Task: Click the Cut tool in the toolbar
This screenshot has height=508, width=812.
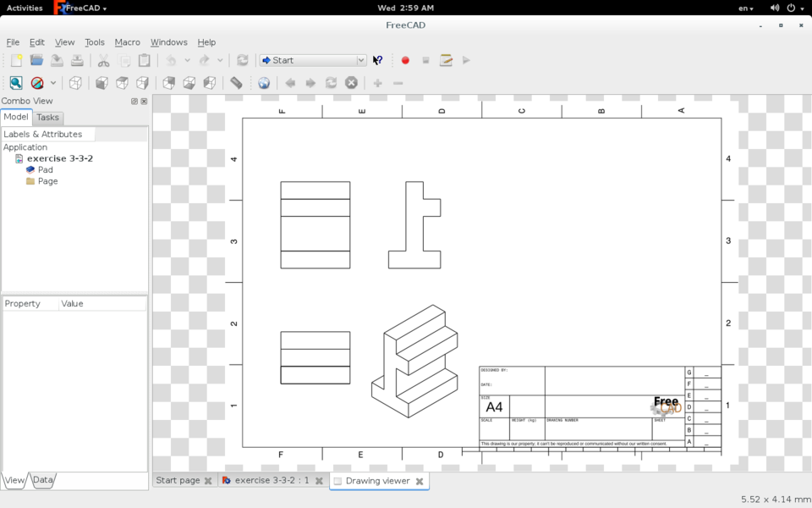Action: pyautogui.click(x=103, y=60)
